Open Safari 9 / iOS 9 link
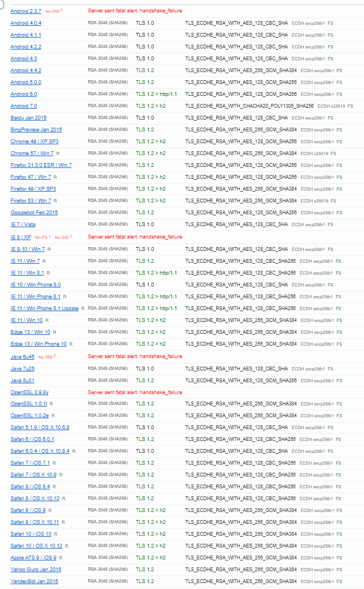Viewport: 364px width, 589px height. tap(28, 510)
